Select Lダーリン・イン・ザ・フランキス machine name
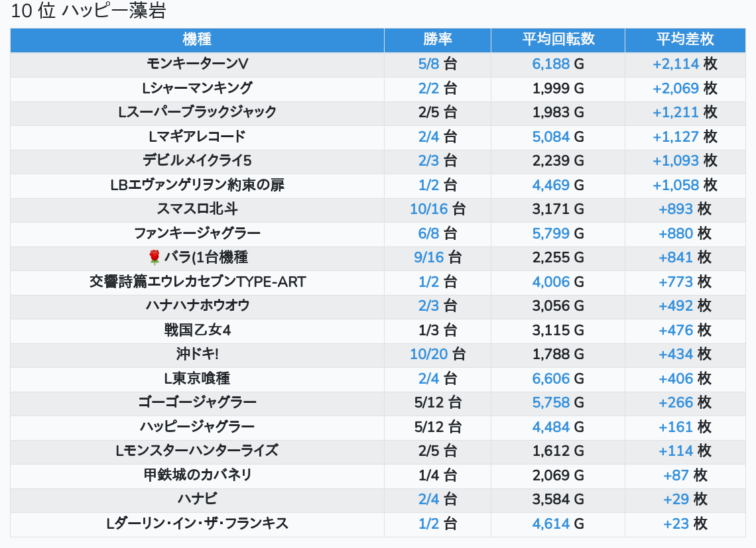Viewport: 756px width, 548px height. [197, 523]
